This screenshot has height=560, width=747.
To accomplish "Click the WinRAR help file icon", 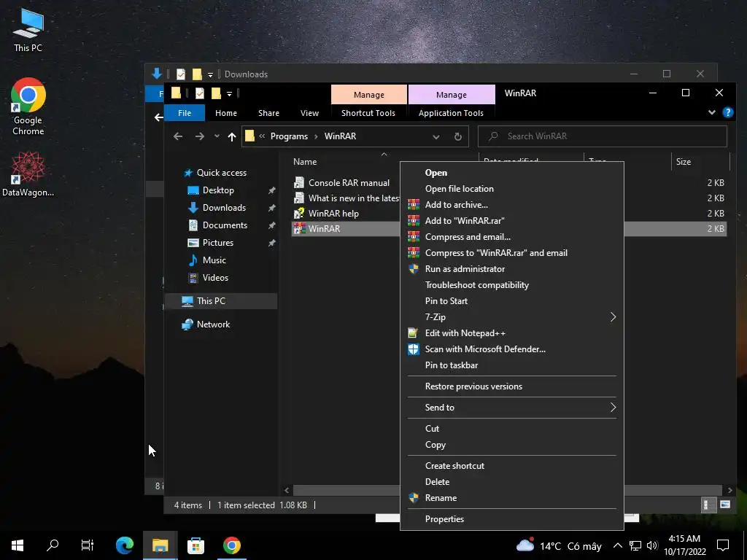I will [x=299, y=214].
